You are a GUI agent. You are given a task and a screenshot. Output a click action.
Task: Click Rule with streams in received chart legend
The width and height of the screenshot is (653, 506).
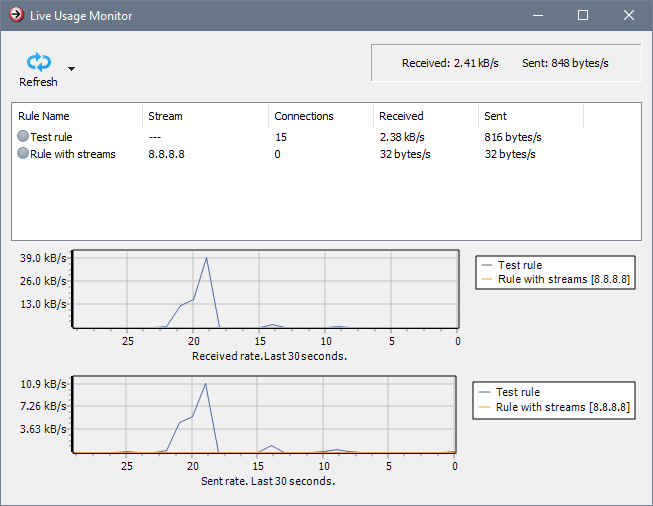click(x=563, y=279)
